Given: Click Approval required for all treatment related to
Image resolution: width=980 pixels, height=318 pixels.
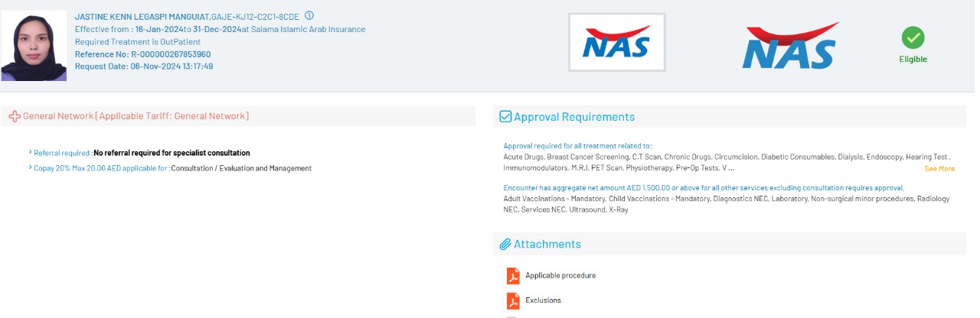Looking at the screenshot, I should click(577, 145).
